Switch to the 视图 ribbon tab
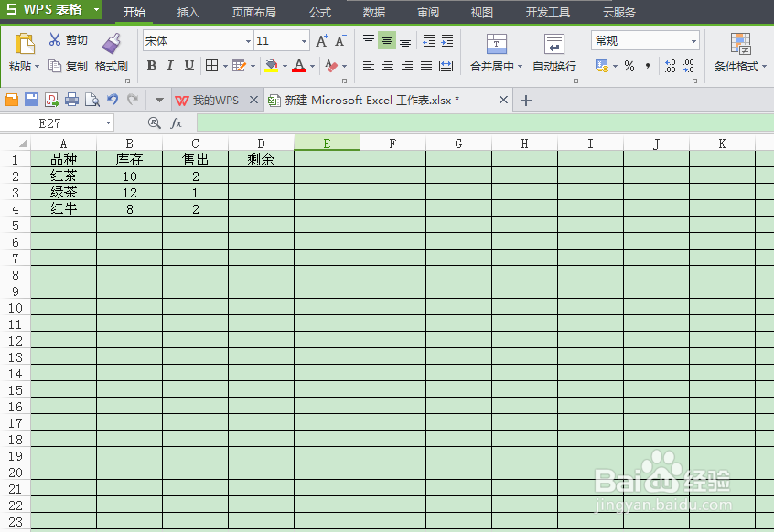 click(482, 12)
